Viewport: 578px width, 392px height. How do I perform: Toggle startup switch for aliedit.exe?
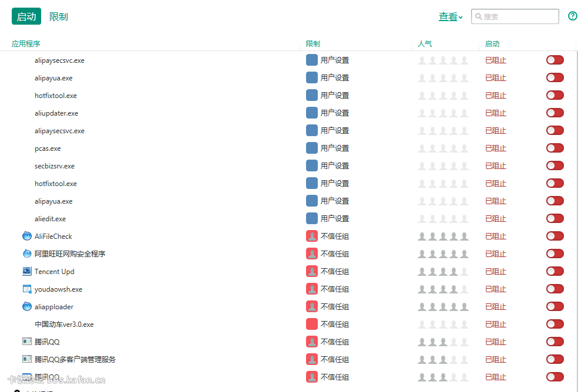click(x=555, y=218)
